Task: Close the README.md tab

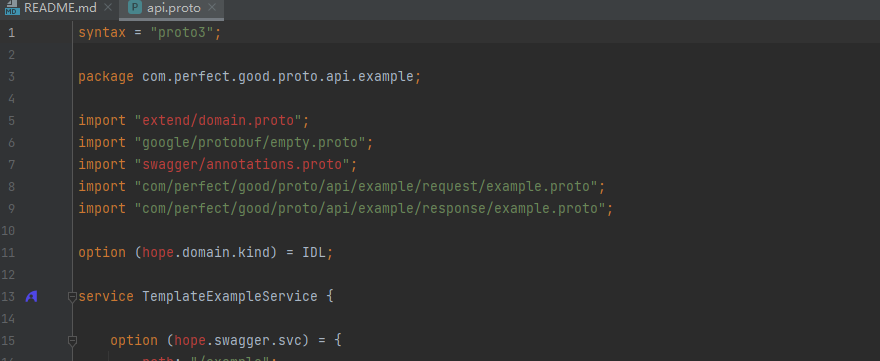Action: tap(108, 8)
